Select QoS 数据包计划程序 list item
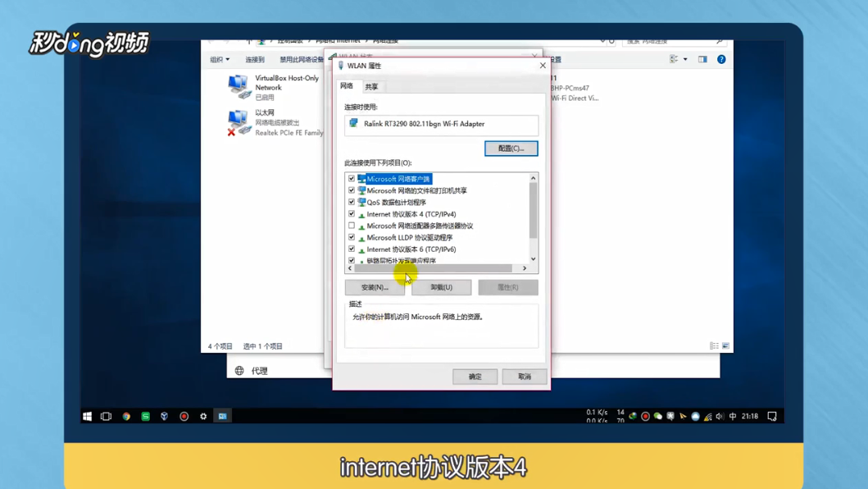This screenshot has width=868, height=489. 397,203
